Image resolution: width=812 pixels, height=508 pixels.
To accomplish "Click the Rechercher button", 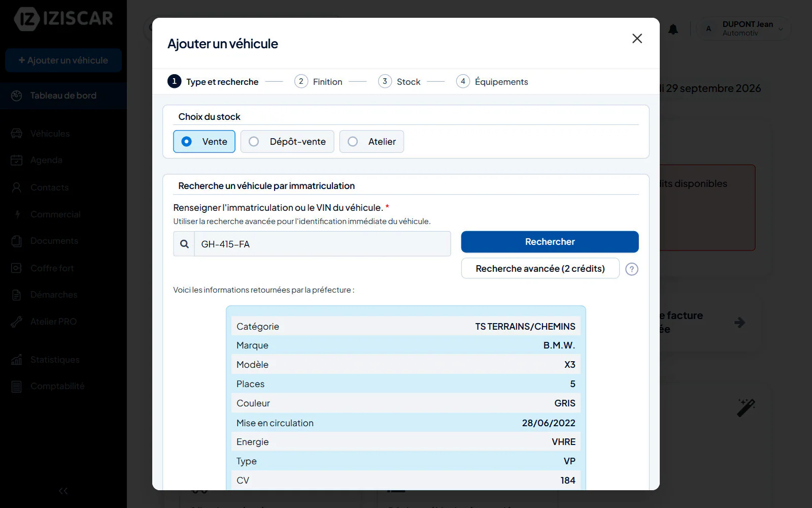I will (x=550, y=242).
